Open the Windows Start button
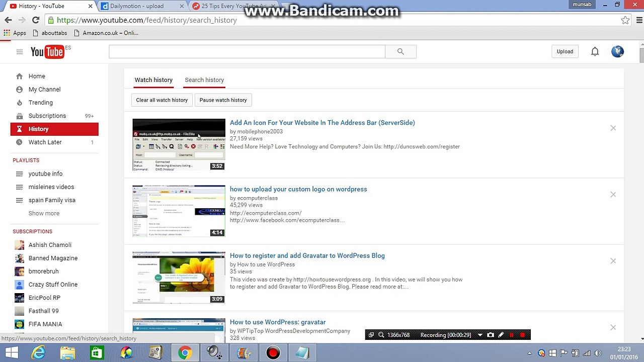The image size is (644, 362). (12, 353)
